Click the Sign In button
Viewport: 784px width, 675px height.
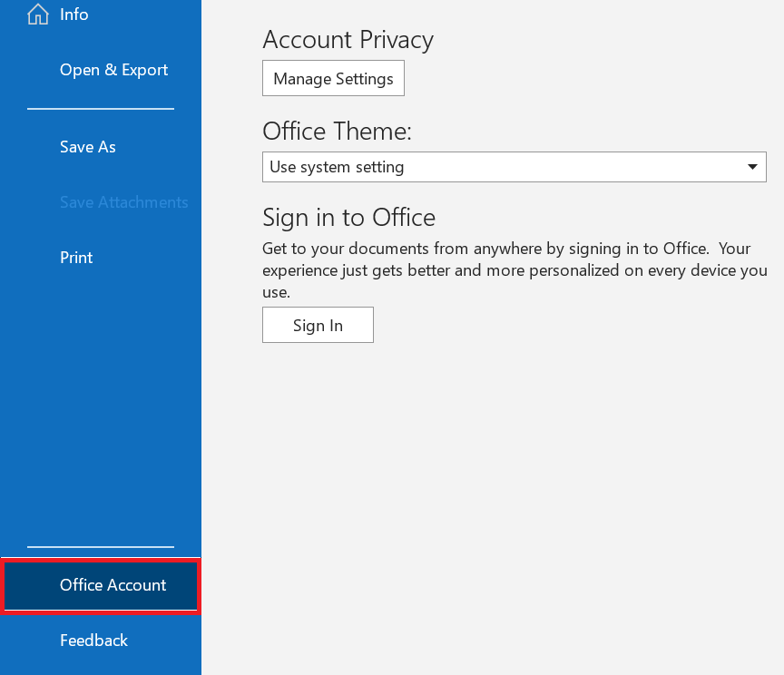click(x=318, y=326)
